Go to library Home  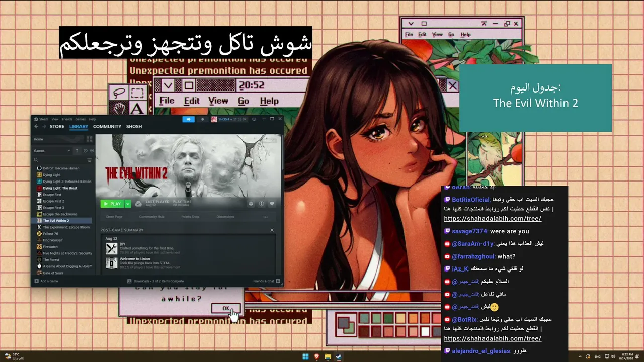[x=58, y=139]
